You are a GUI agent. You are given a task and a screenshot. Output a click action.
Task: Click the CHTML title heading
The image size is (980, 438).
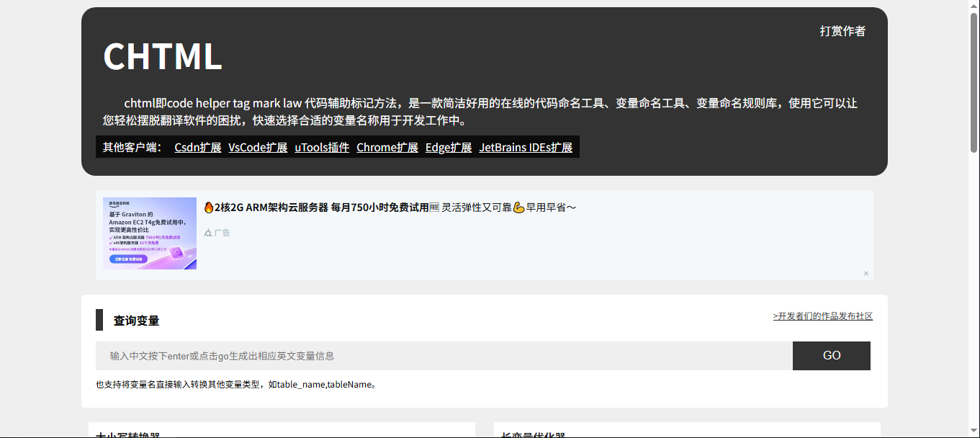[163, 56]
